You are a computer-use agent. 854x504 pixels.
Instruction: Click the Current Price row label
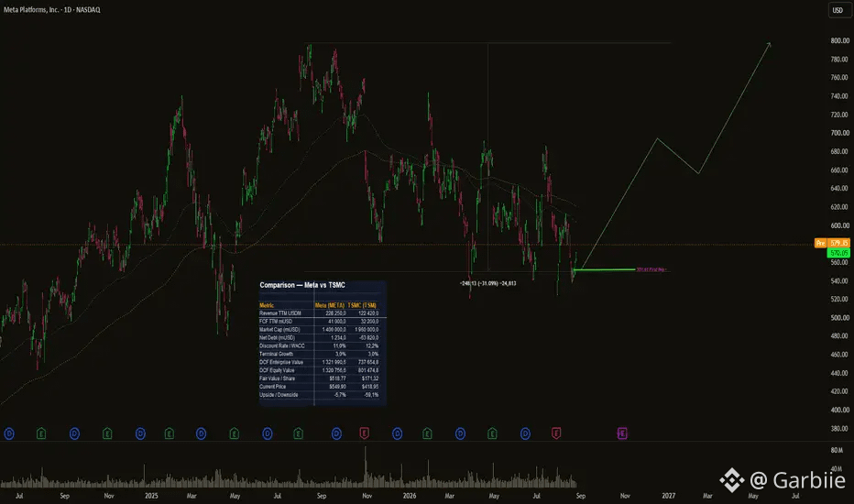coord(272,387)
